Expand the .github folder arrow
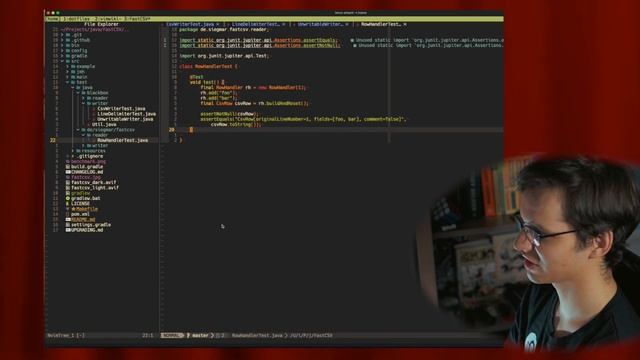 click(x=62, y=40)
